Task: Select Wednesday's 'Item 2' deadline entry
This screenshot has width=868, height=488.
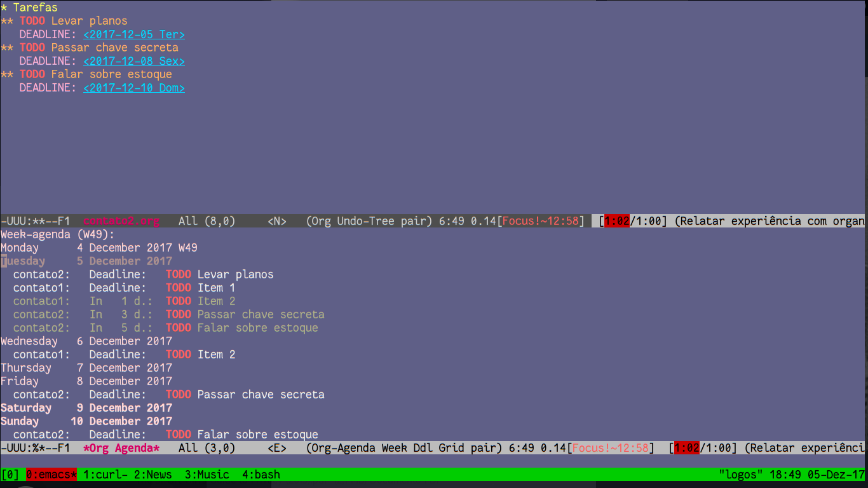Action: [125, 355]
